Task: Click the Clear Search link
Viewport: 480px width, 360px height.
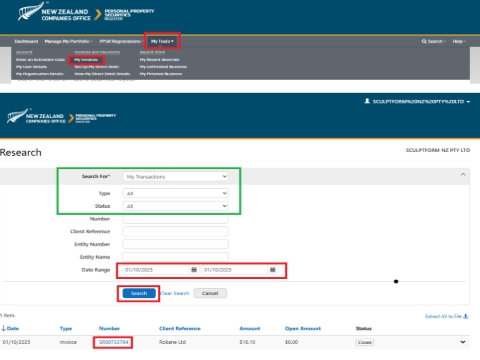Action: click(175, 293)
